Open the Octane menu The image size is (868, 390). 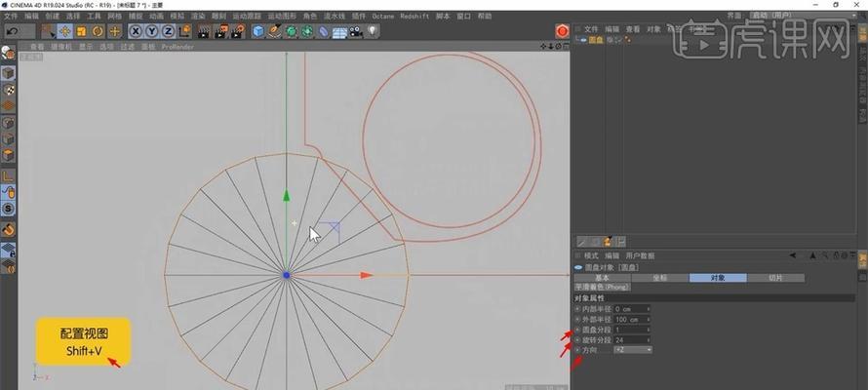(383, 16)
